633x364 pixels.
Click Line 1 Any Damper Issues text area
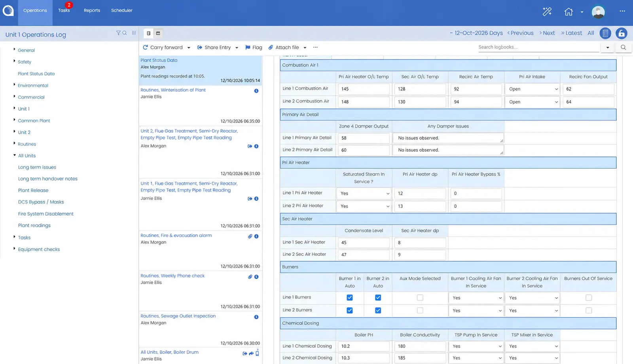click(x=448, y=138)
